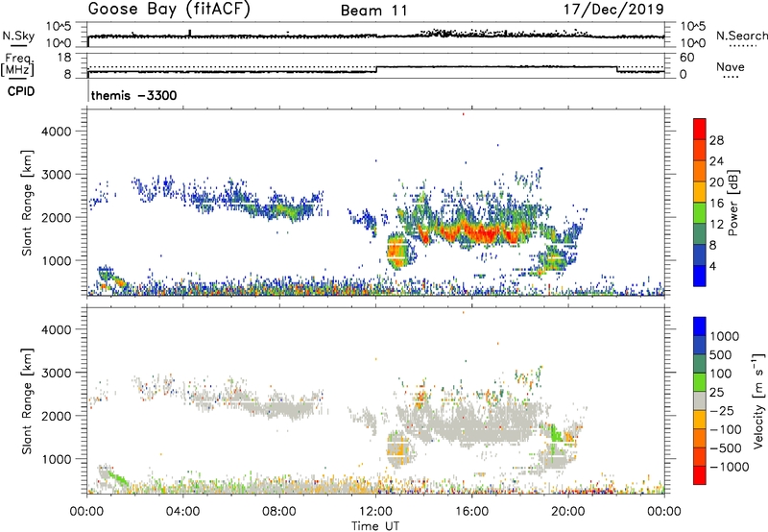Click the frequency step-up at 12:00 in frequency panel
This screenshot has height=532, width=768.
click(x=376, y=69)
